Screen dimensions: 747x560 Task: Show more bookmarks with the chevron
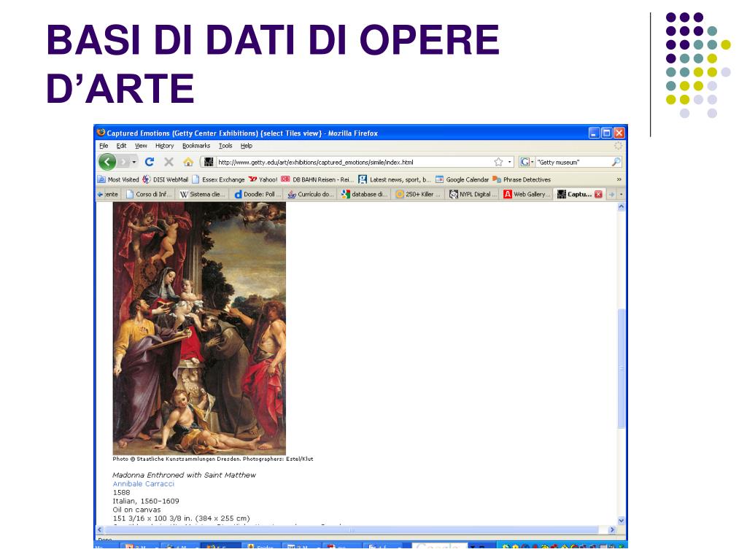[x=619, y=179]
